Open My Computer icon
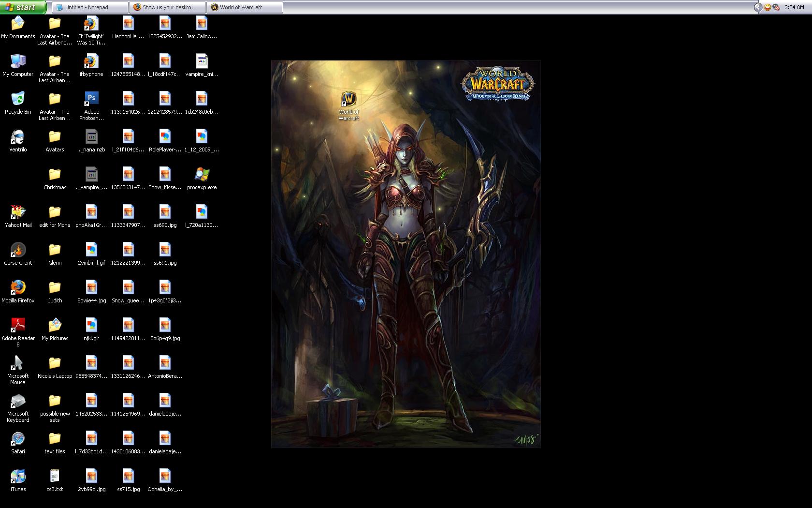 pyautogui.click(x=18, y=65)
